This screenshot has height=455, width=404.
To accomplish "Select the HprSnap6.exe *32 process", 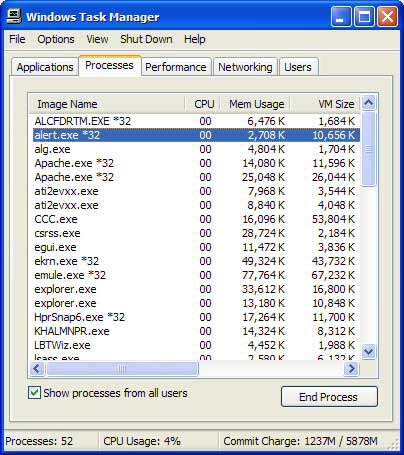I will point(196,317).
